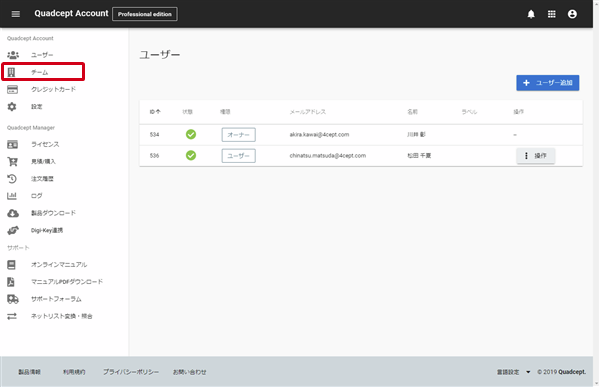600x387 pixels.
Task: Click the チーム building icon
Action: tap(11, 72)
